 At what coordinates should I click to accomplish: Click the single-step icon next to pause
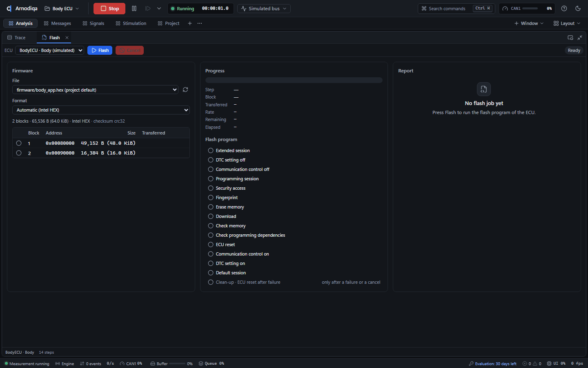pyautogui.click(x=148, y=9)
